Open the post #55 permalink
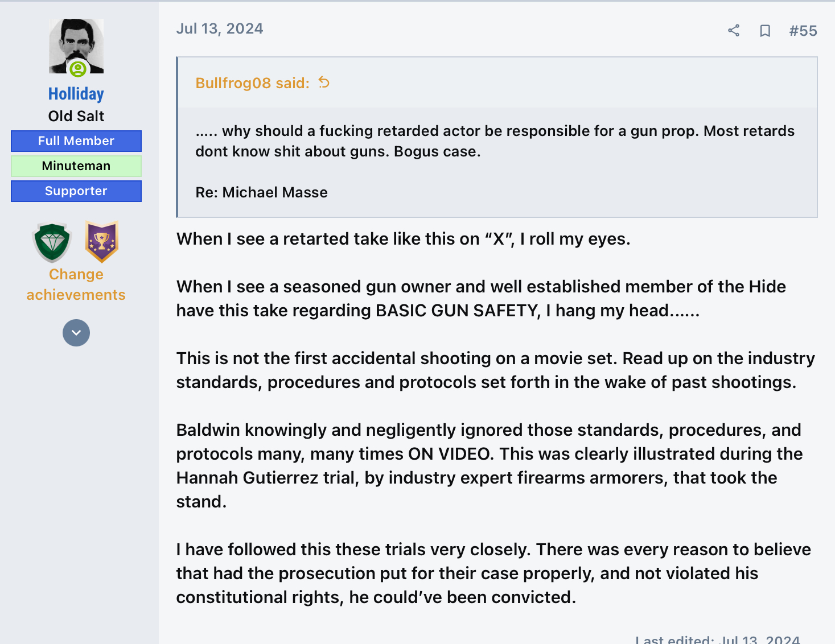 pos(803,31)
